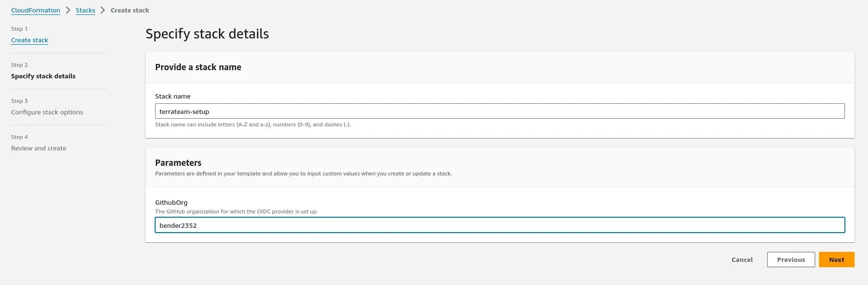Click the 'Parameters' section heading
This screenshot has width=868, height=285.
pyautogui.click(x=178, y=163)
